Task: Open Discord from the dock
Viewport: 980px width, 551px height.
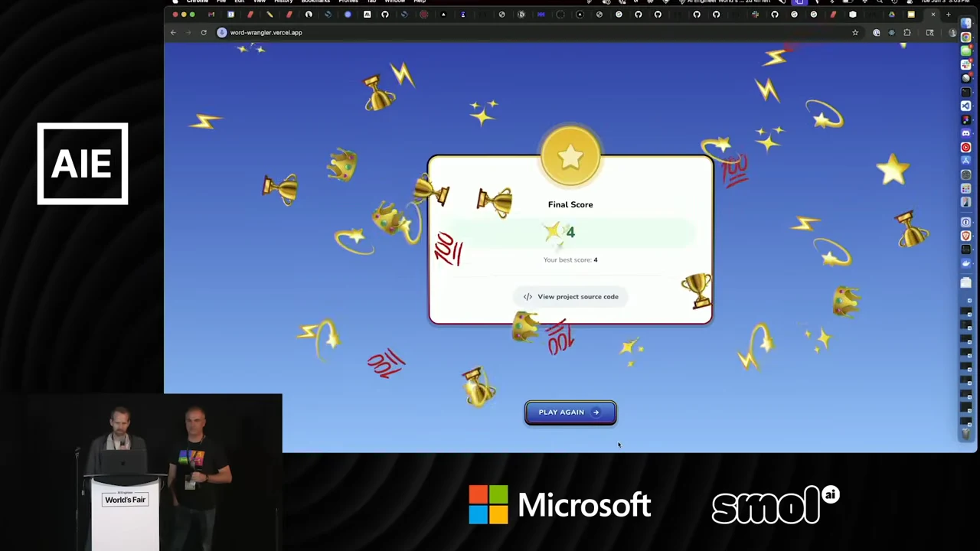Action: [x=966, y=133]
